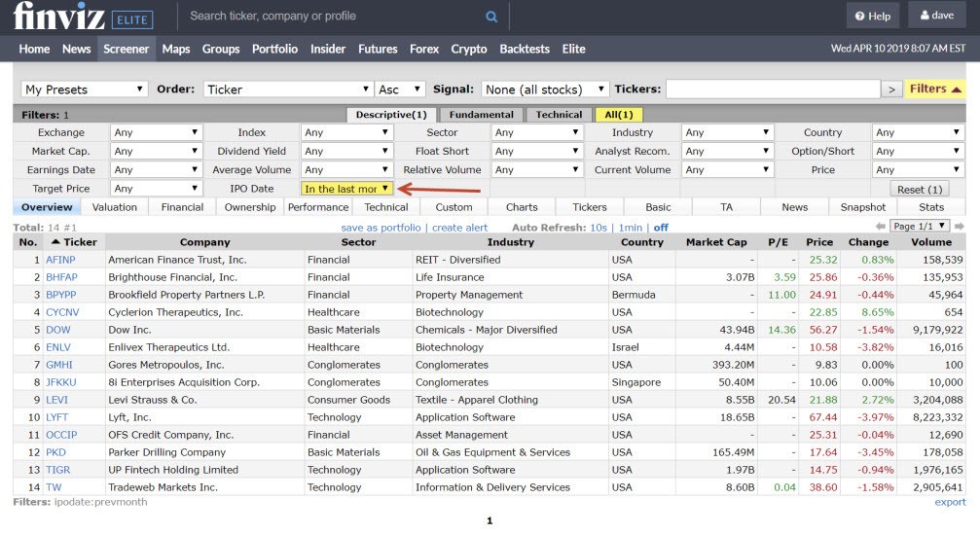This screenshot has width=980, height=535.
Task: Click the search ticker input box
Action: 335,17
